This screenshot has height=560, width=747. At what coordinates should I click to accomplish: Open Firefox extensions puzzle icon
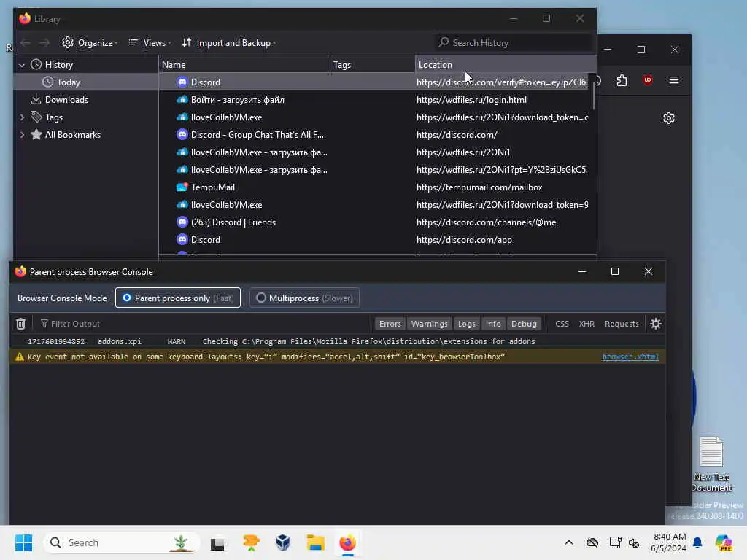click(x=622, y=80)
